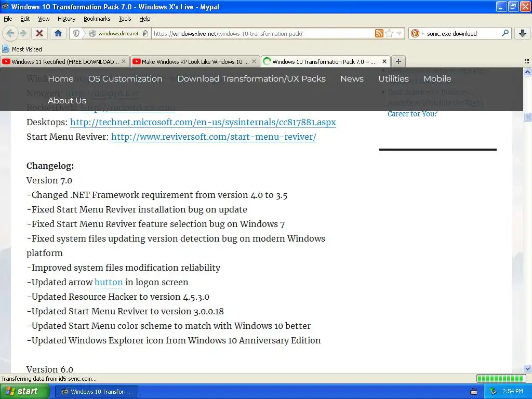This screenshot has width=532, height=399.
Task: Close the Windows 11 Rectified tab
Action: [x=124, y=61]
